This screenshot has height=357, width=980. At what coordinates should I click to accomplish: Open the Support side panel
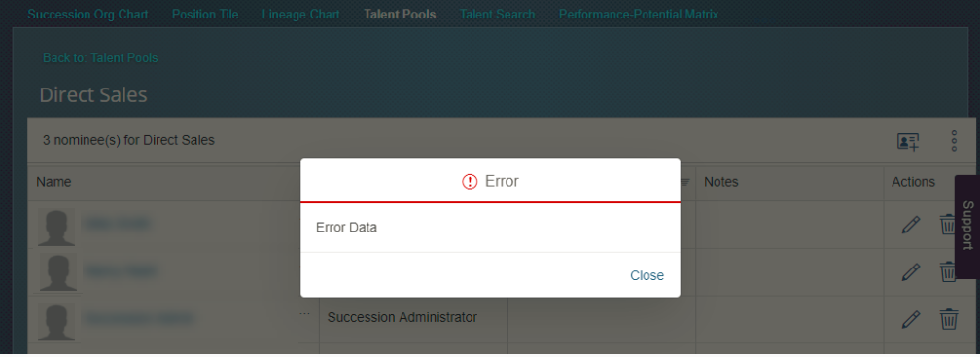click(967, 227)
